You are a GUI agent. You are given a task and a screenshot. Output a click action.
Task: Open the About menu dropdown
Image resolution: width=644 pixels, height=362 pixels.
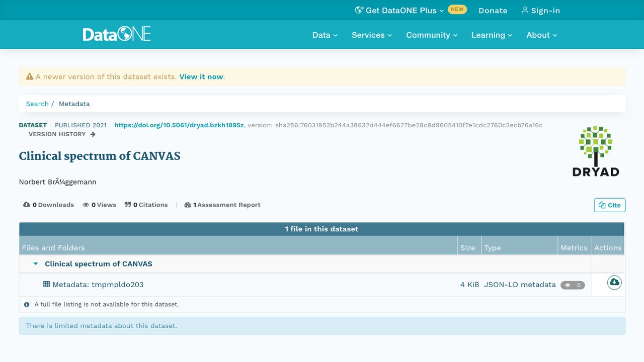542,35
